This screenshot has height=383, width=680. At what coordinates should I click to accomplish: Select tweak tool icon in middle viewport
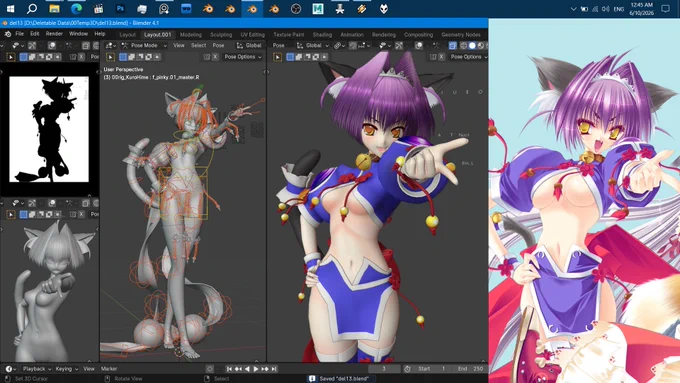(111, 57)
